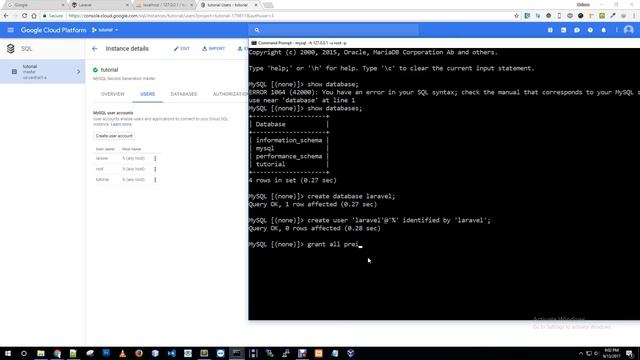Click 'information_schema' in the database list
Image resolution: width=640 pixels, height=360 pixels.
pyautogui.click(x=289, y=140)
